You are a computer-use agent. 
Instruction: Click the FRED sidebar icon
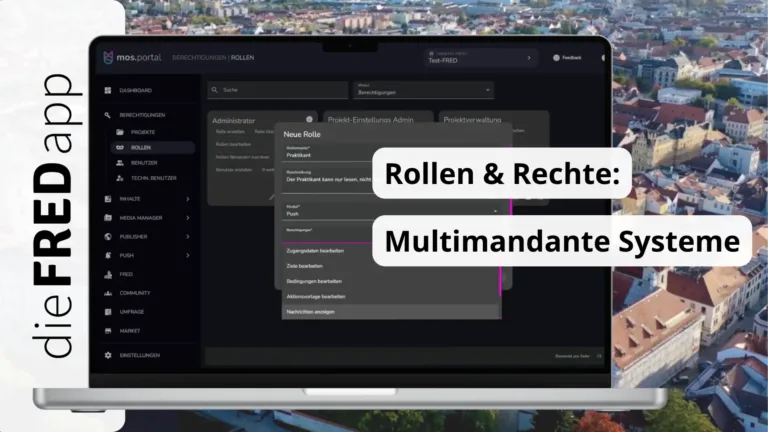pyautogui.click(x=108, y=274)
